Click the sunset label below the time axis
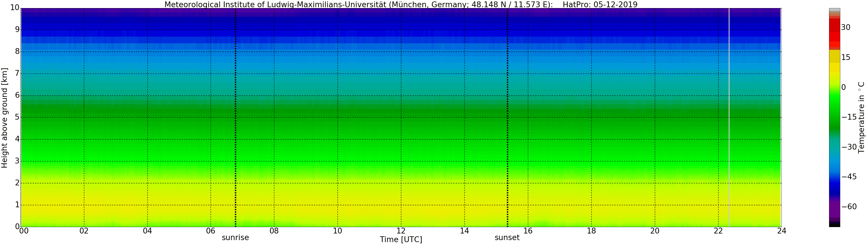This screenshot has width=868, height=245. click(x=507, y=238)
